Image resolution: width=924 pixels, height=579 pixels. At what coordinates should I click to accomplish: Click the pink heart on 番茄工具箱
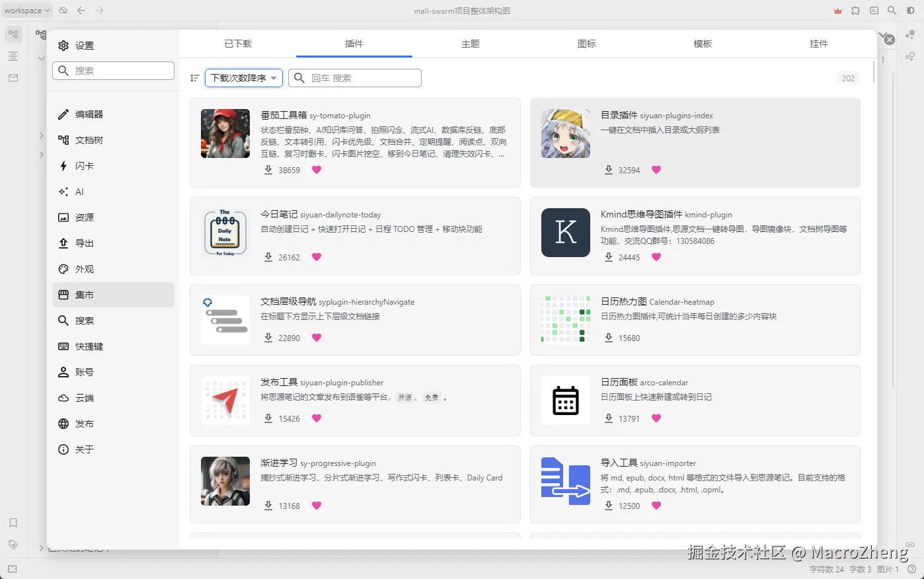pos(317,170)
